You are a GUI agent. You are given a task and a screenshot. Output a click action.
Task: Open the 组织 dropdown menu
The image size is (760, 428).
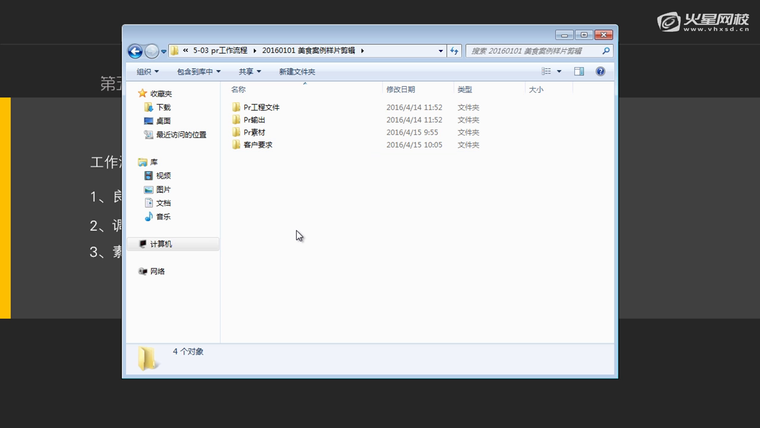point(148,72)
